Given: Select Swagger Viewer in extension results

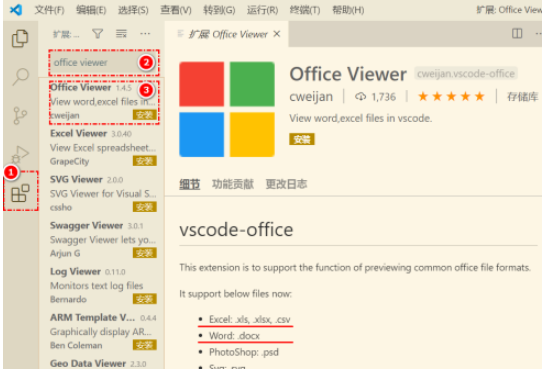Looking at the screenshot, I should (103, 239).
